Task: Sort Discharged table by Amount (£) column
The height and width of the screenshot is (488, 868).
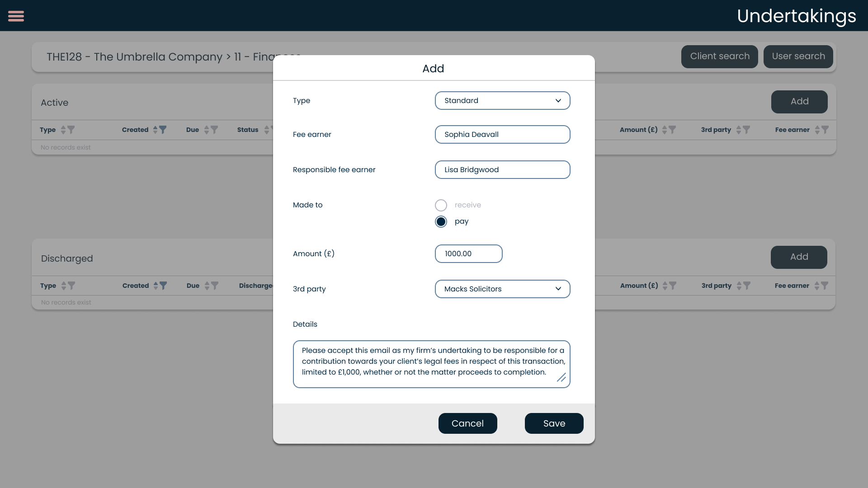Action: click(665, 286)
